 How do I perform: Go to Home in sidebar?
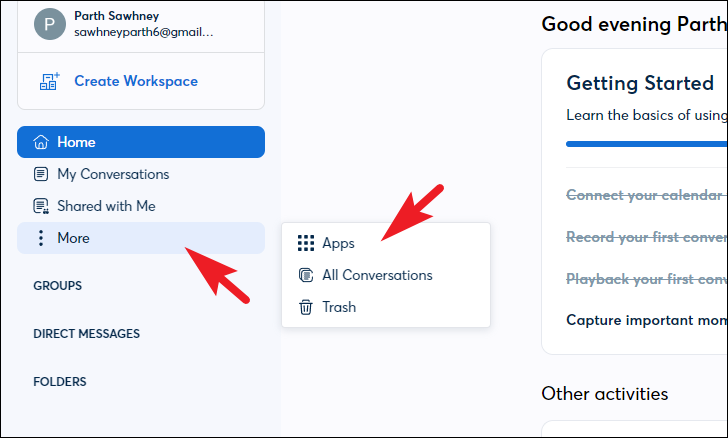141,142
